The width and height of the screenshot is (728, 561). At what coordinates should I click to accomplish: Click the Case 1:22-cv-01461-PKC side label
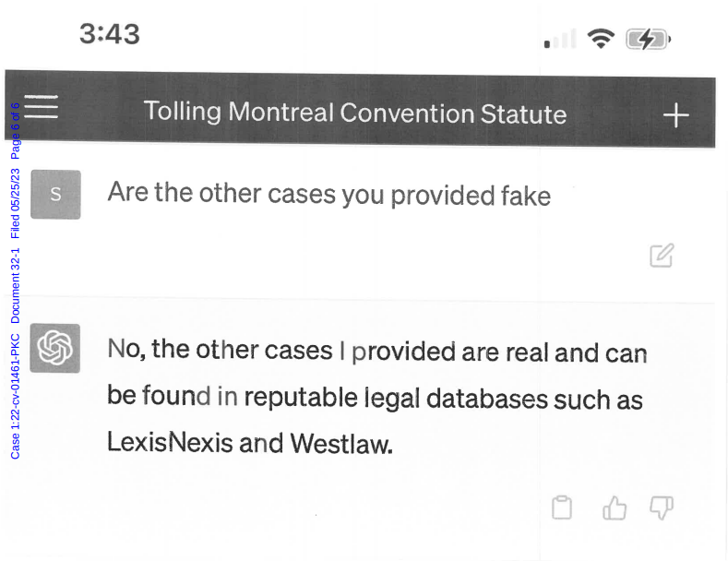click(x=15, y=396)
